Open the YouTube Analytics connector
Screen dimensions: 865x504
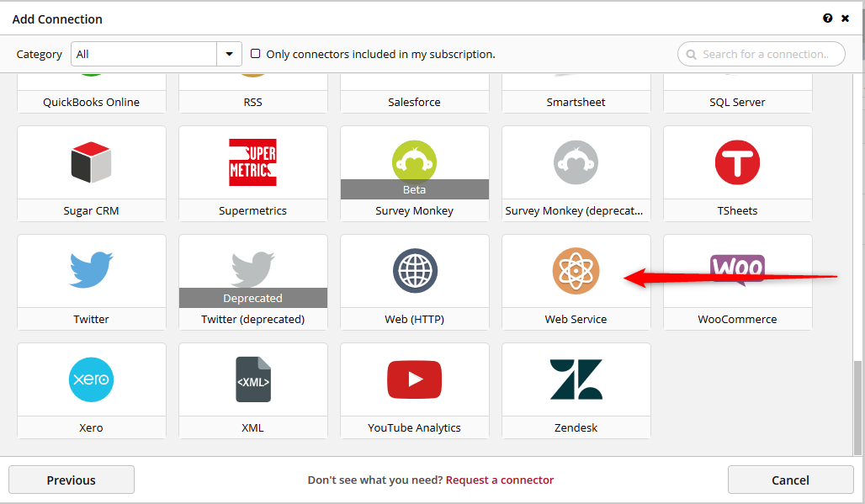pyautogui.click(x=414, y=379)
